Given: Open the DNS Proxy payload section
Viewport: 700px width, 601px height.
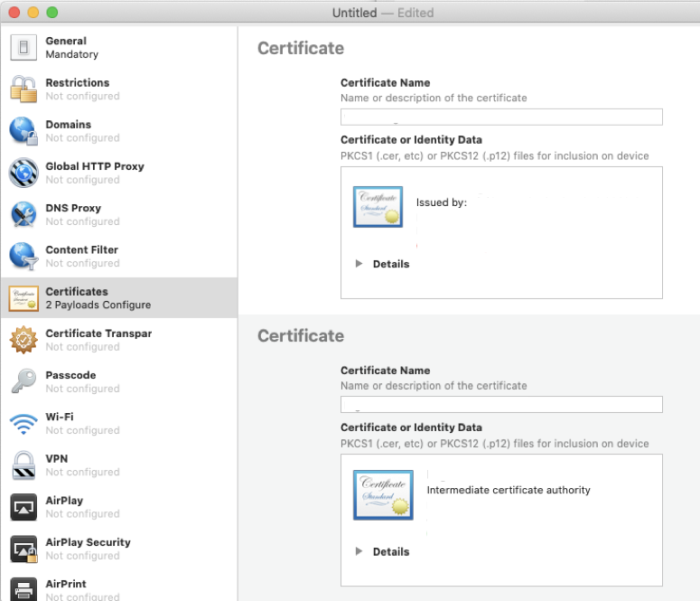Looking at the screenshot, I should (x=118, y=214).
